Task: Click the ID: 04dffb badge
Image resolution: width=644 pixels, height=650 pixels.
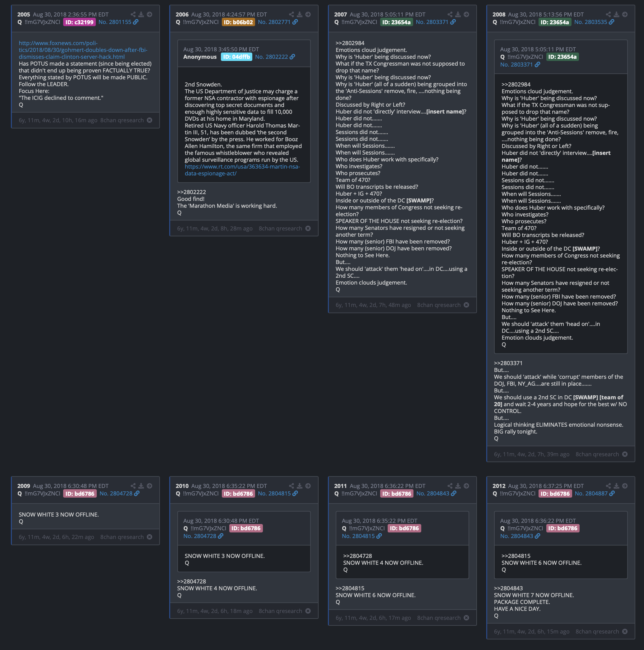Action: [236, 57]
